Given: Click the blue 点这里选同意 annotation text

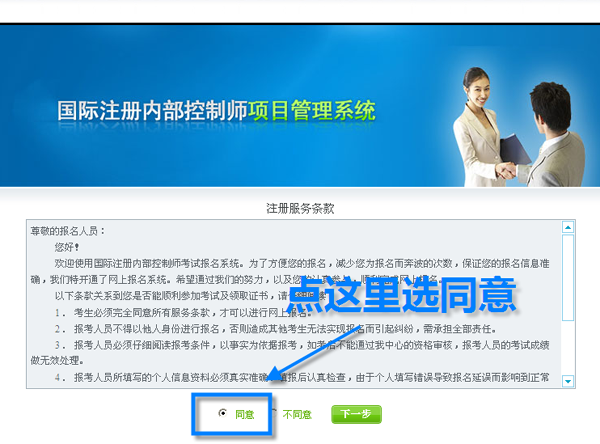Looking at the screenshot, I should (403, 294).
